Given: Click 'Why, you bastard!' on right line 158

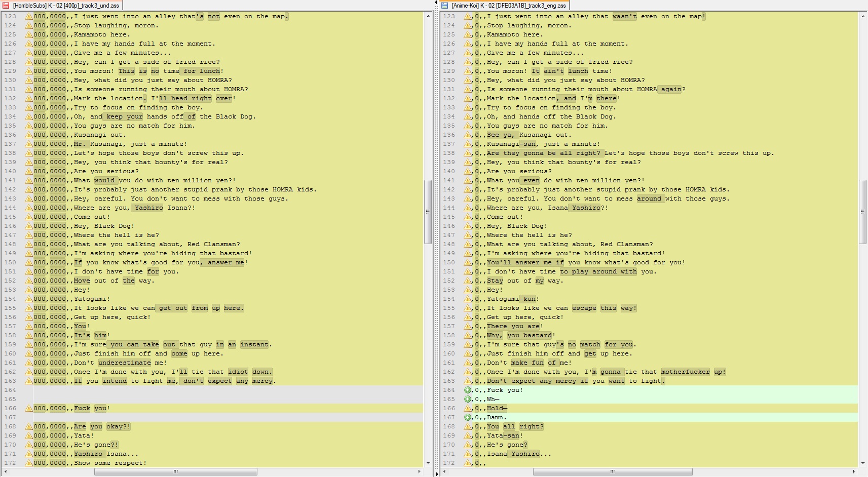Looking at the screenshot, I should [521, 335].
